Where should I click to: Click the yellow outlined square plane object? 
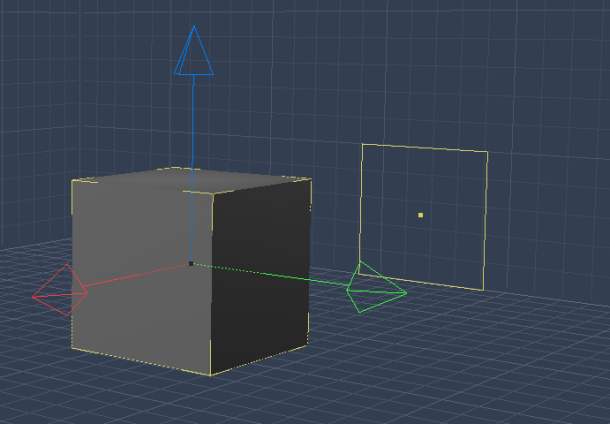[423, 217]
